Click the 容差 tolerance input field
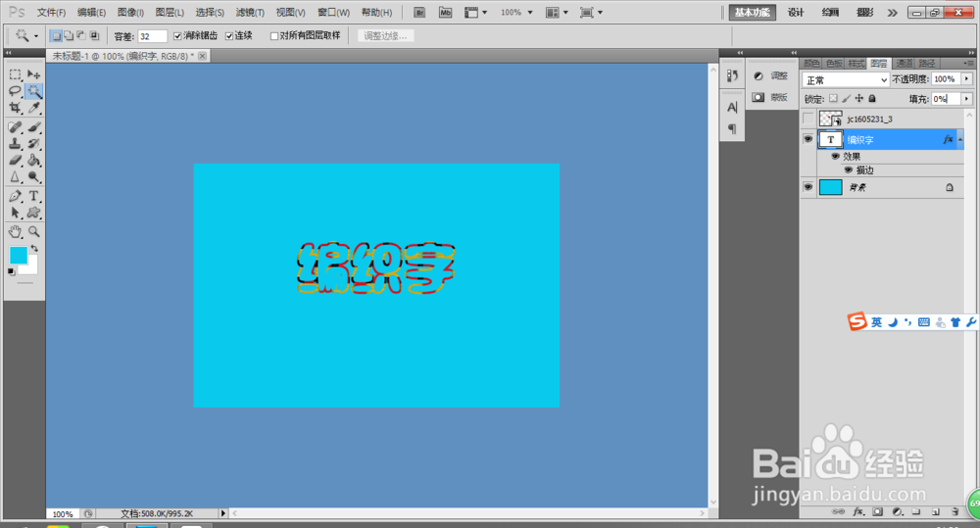The image size is (980, 528). tap(153, 36)
